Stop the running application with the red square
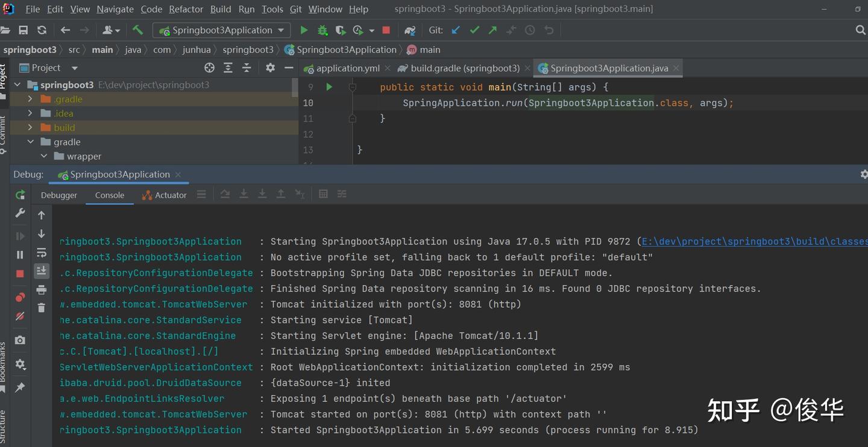This screenshot has height=447, width=868. pyautogui.click(x=385, y=30)
